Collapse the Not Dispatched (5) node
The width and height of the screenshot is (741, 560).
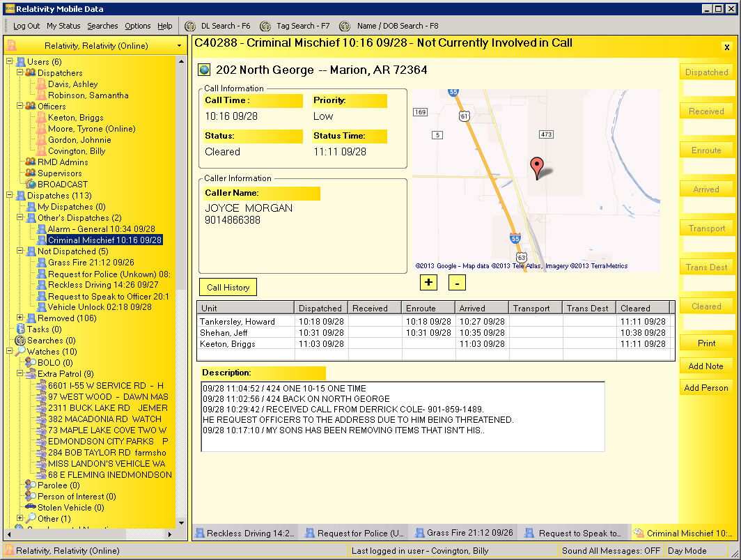[19, 251]
